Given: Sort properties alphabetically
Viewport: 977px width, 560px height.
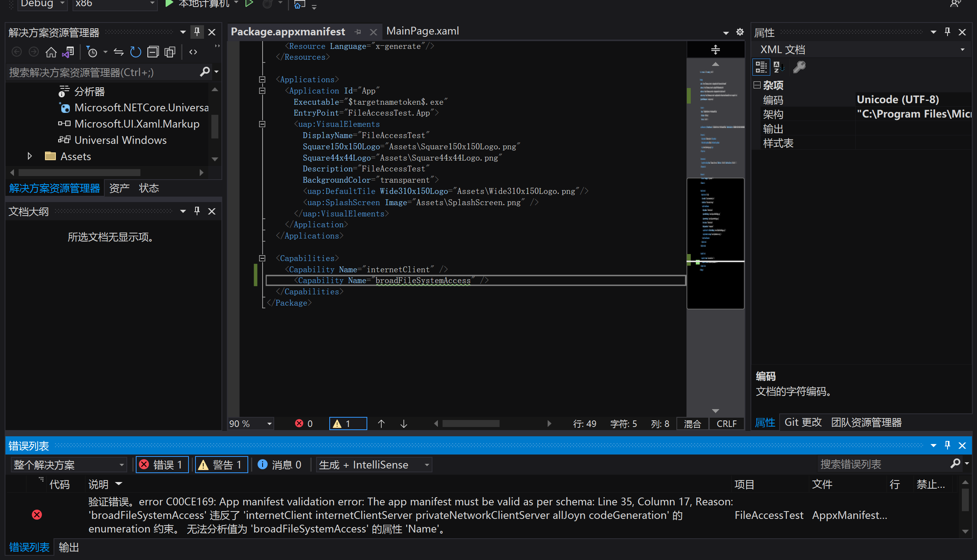Looking at the screenshot, I should click(x=779, y=67).
